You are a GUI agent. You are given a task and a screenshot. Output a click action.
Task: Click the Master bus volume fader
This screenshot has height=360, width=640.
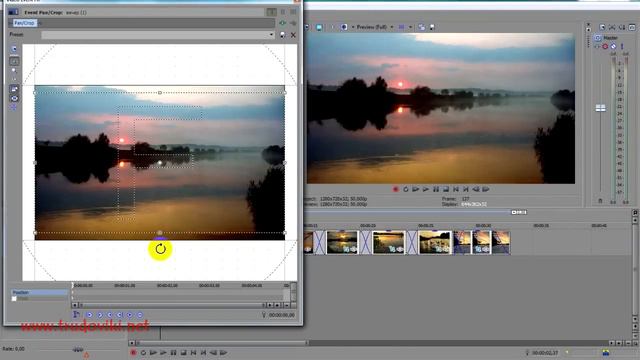pos(600,108)
